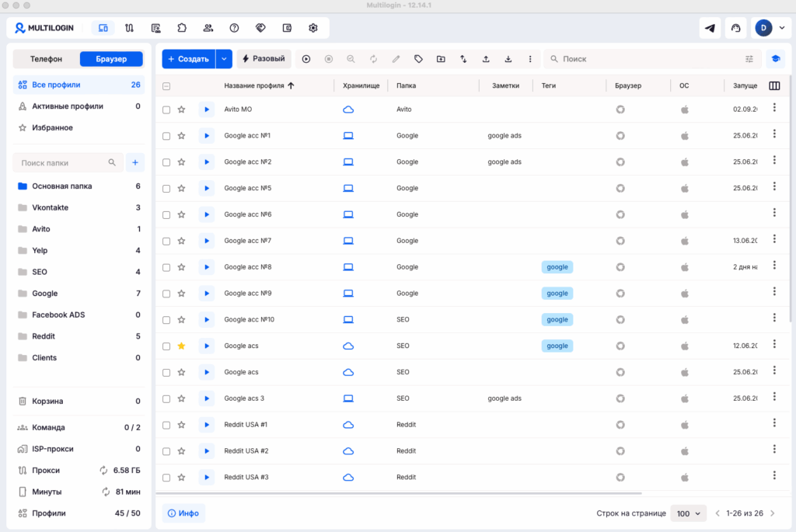Open the Facebook ADS folder
796x532 pixels.
[79, 315]
